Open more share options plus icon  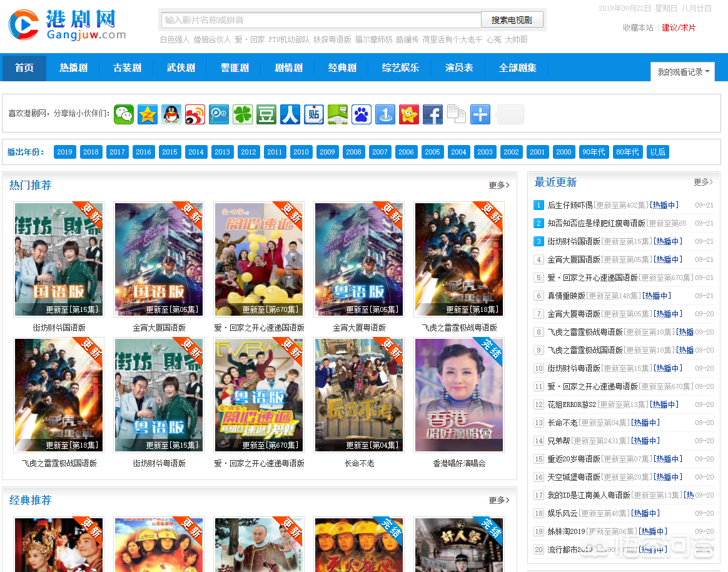point(480,114)
